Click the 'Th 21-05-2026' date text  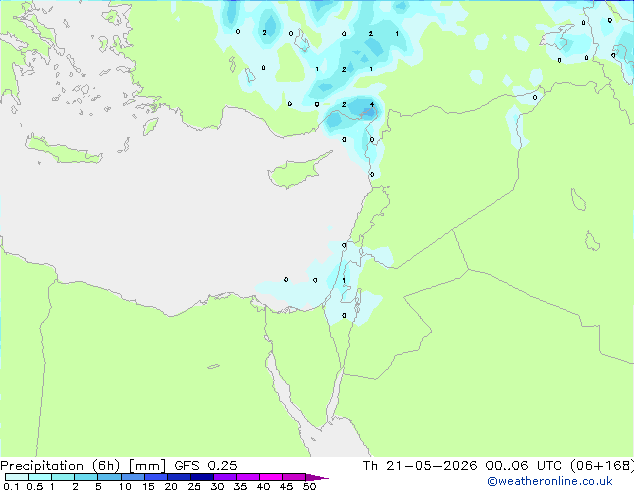420,466
